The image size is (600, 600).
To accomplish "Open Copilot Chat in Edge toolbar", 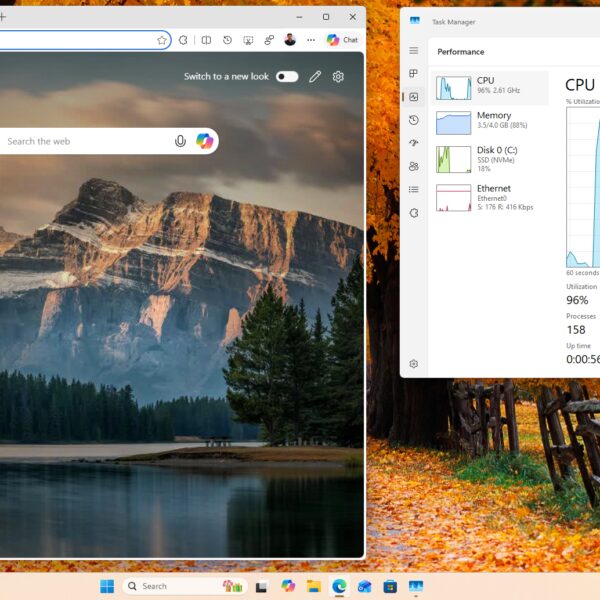I will (x=342, y=40).
